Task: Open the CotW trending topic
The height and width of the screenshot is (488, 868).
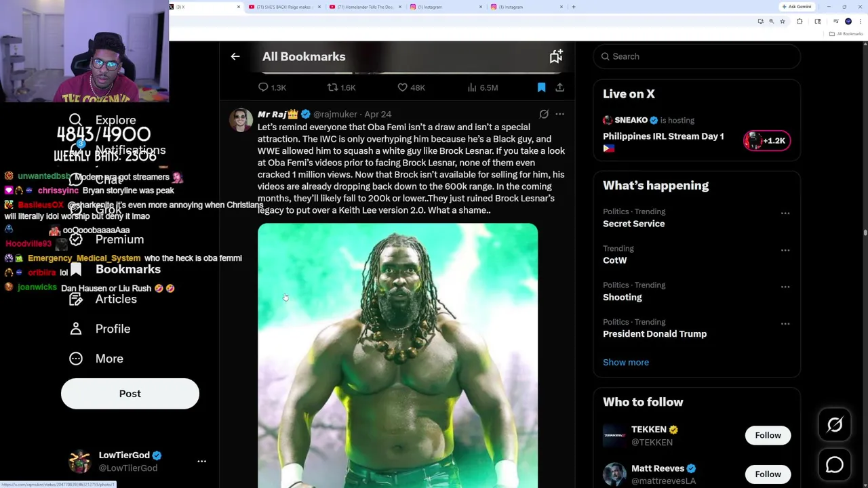Action: [x=614, y=260]
